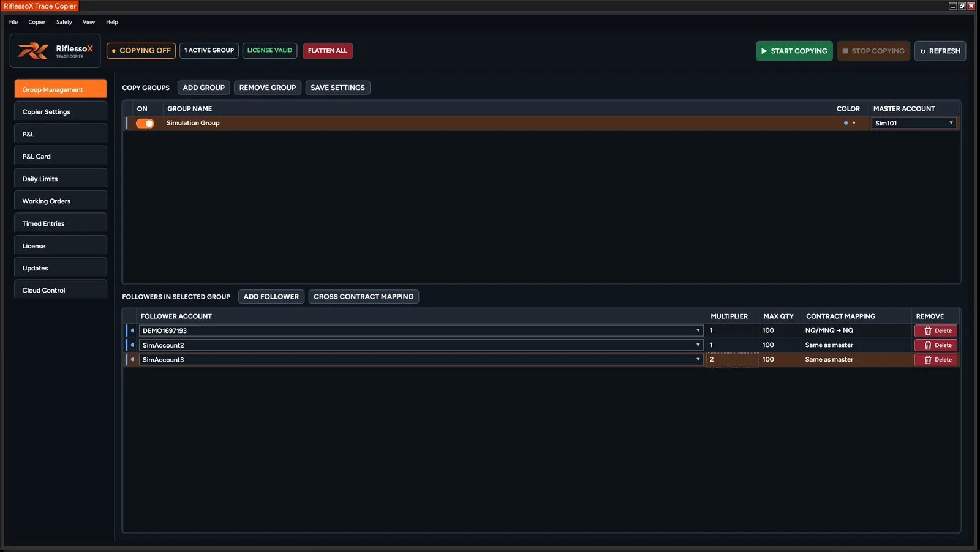
Task: Click Save Settings button
Action: 337,88
